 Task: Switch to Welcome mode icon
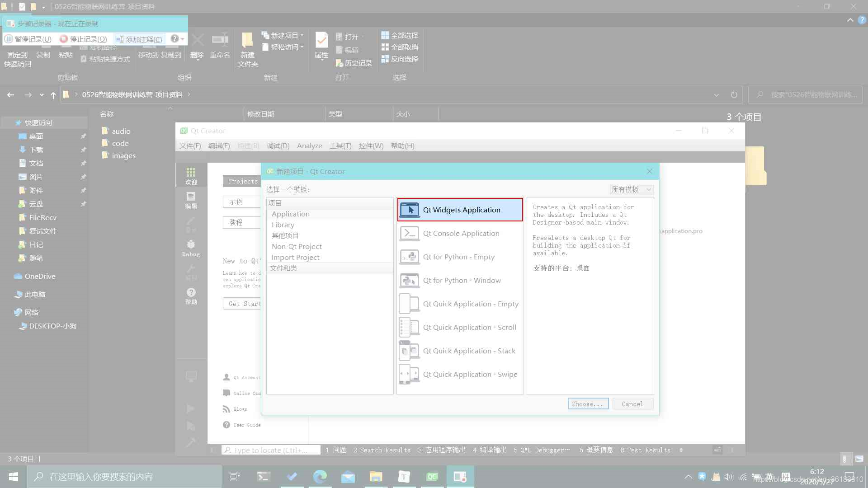tap(191, 176)
